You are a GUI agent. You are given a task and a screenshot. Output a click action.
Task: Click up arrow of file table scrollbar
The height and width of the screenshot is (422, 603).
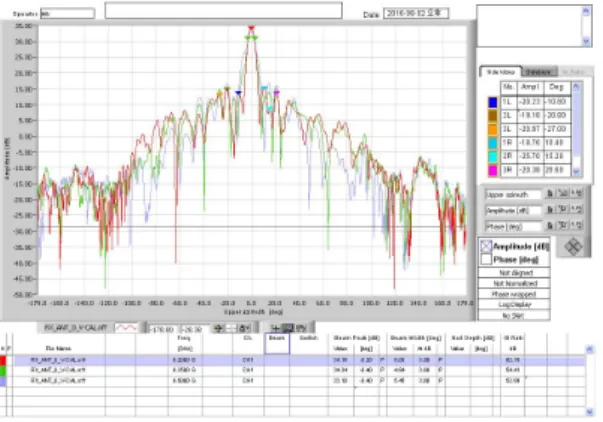[x=590, y=349]
